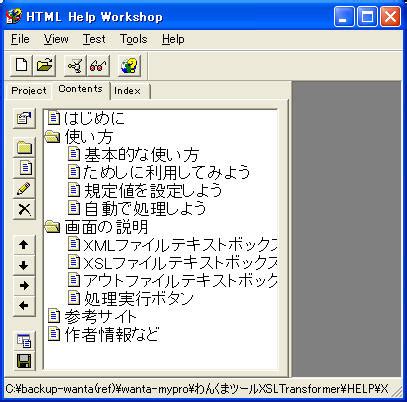
Task: Click the HTML Help question mark icon
Action: [129, 65]
